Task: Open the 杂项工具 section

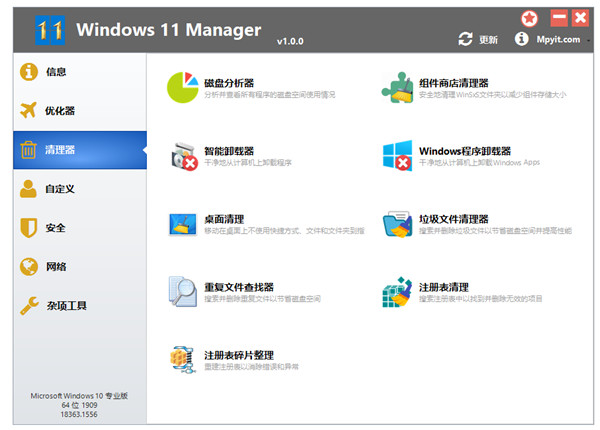Action: point(80,306)
